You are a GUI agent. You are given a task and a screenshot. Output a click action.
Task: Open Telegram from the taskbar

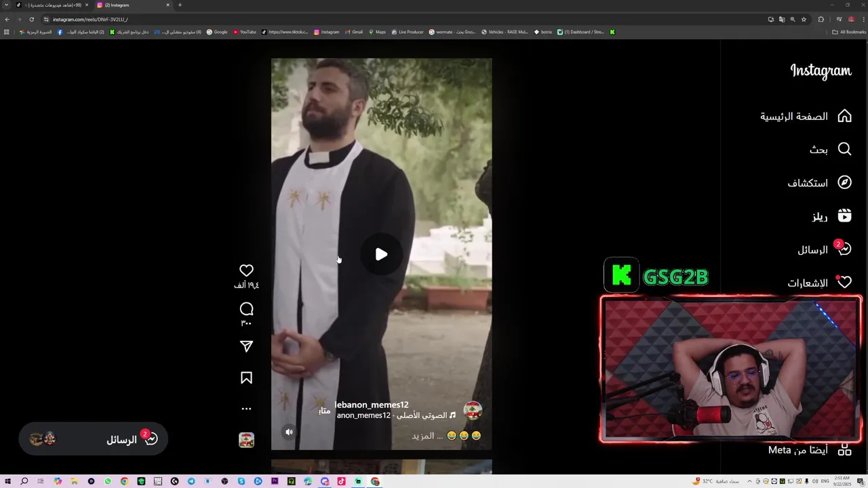(191, 481)
